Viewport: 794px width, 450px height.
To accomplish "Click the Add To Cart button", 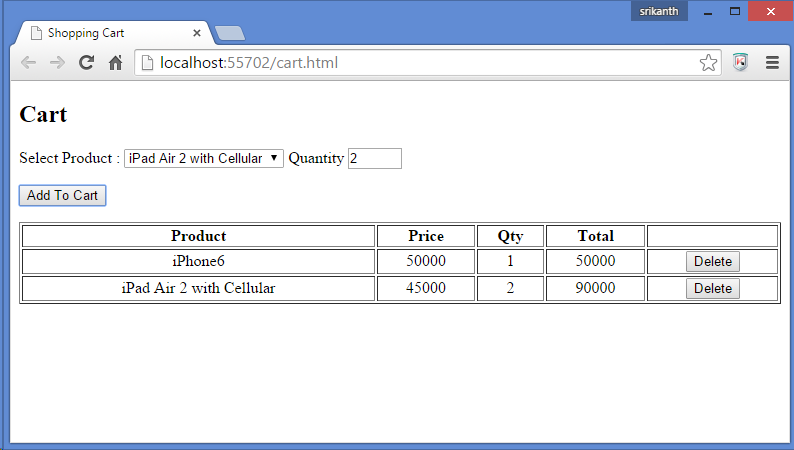I will pos(62,195).
